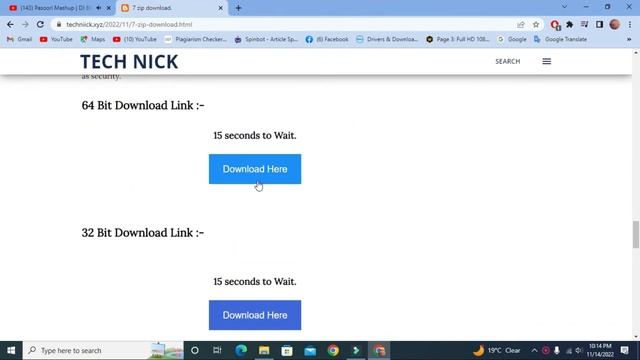Open the media control playlist icon
The width and height of the screenshot is (640, 360).
click(x=584, y=24)
